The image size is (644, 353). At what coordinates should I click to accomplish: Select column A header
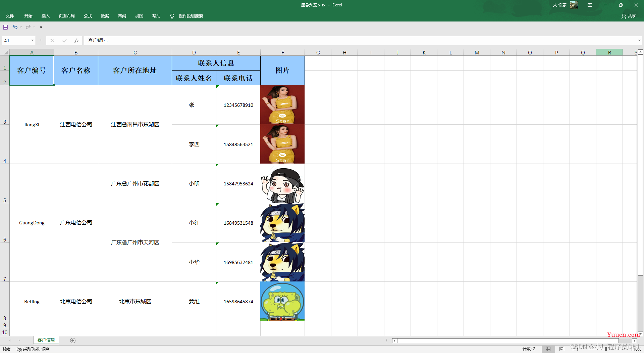[32, 52]
